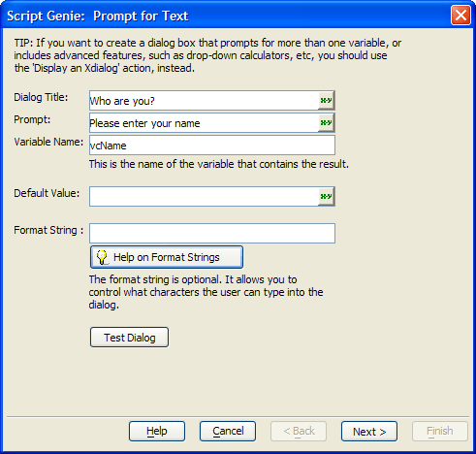
Task: Click the greyed-out Finish button
Action: click(x=440, y=431)
